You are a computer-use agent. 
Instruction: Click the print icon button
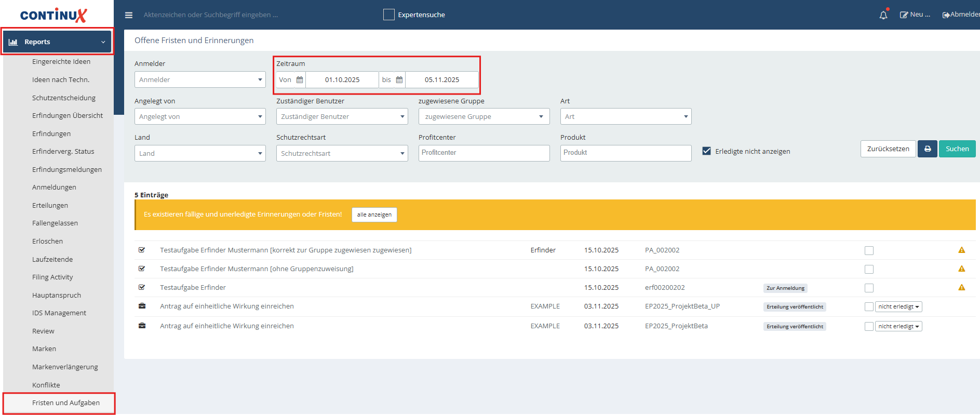click(x=927, y=149)
